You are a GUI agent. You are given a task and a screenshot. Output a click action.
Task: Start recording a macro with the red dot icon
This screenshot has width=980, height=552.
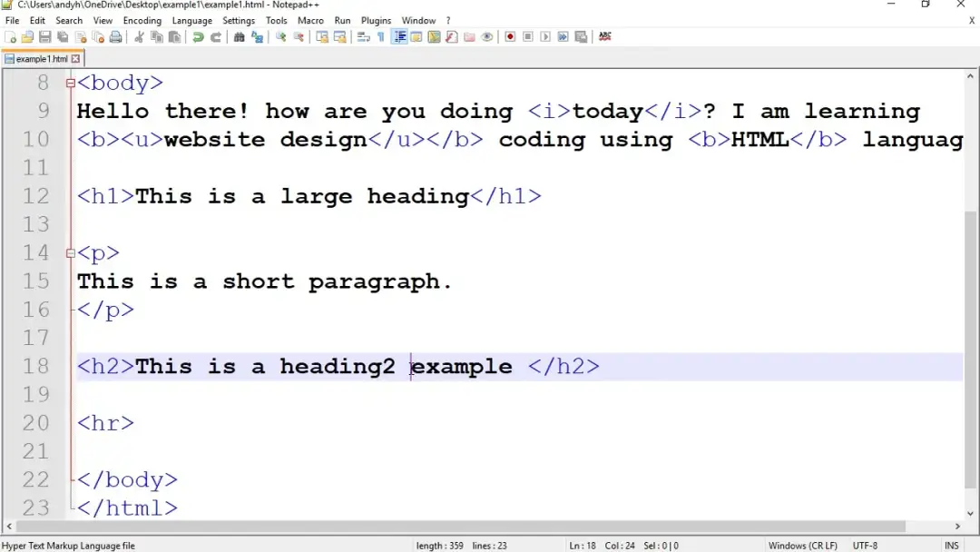click(509, 36)
